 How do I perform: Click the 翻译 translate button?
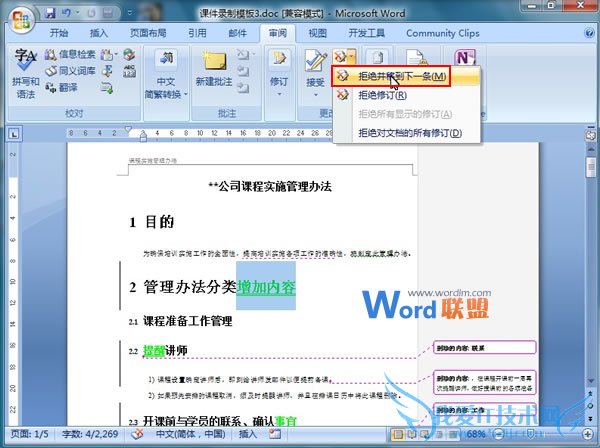tap(62, 88)
